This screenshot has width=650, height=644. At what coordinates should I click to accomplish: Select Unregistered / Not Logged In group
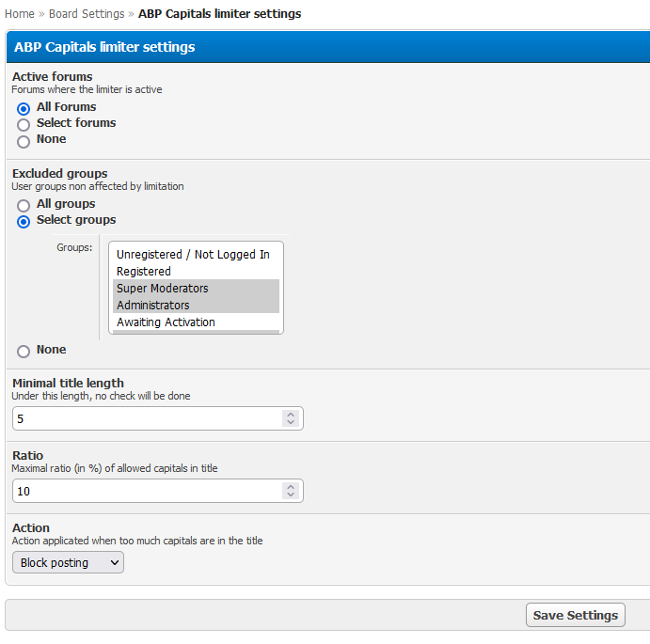[193, 255]
